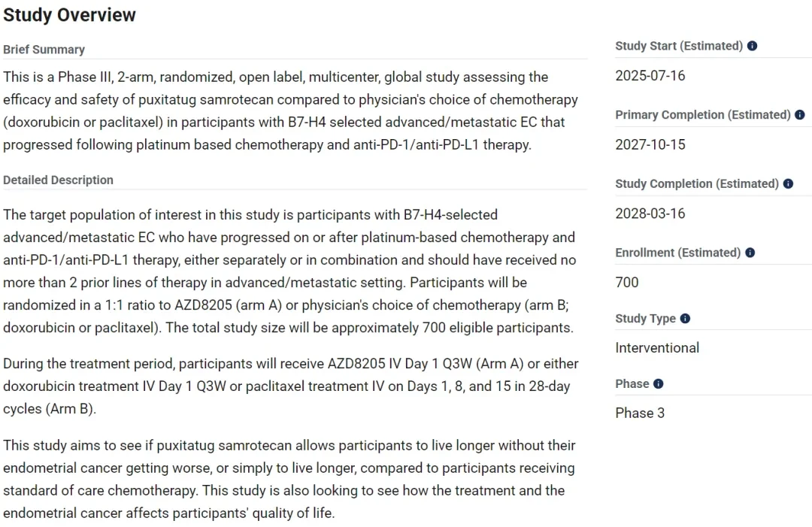Click the primary completion date 2027-10-15
This screenshot has height=527, width=812.
[650, 144]
